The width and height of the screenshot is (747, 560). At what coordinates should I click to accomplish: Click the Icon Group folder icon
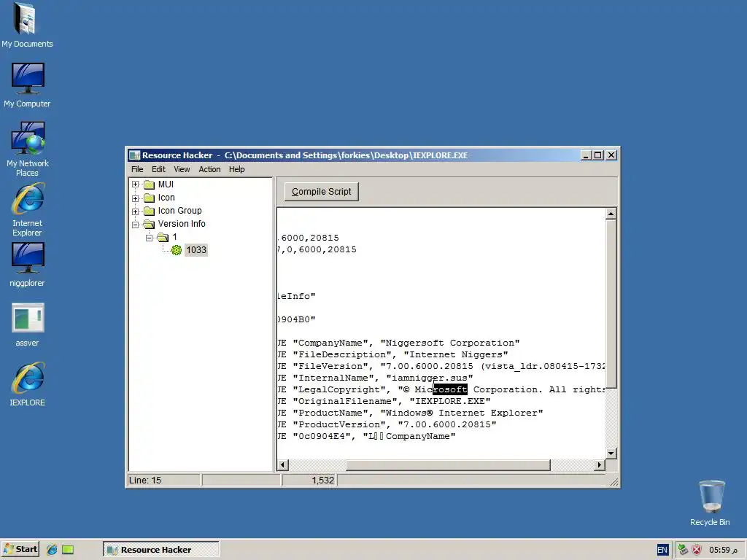[x=150, y=211]
